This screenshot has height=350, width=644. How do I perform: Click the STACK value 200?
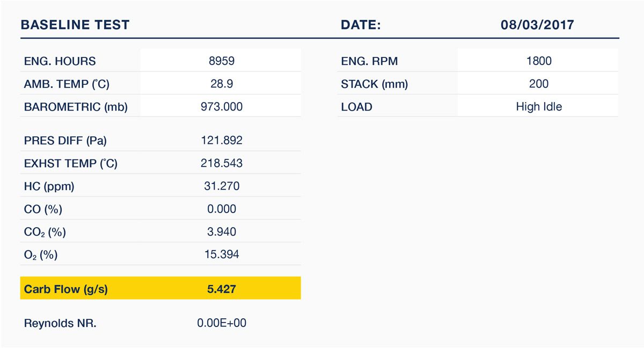tap(539, 84)
